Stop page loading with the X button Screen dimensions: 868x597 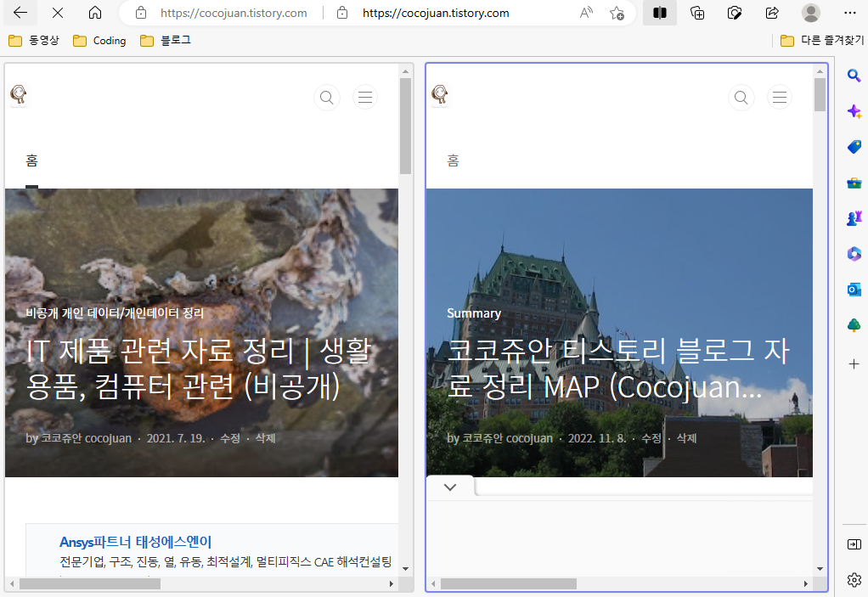58,13
